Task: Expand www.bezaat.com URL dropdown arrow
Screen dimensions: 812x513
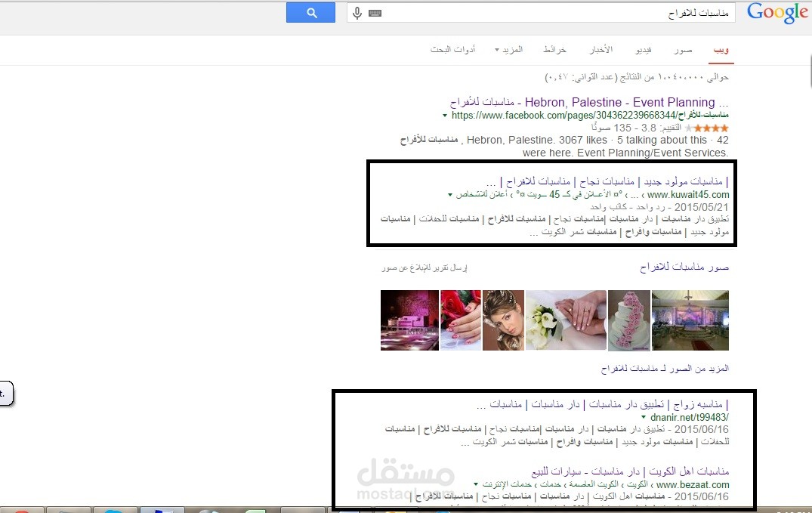Action: click(475, 484)
